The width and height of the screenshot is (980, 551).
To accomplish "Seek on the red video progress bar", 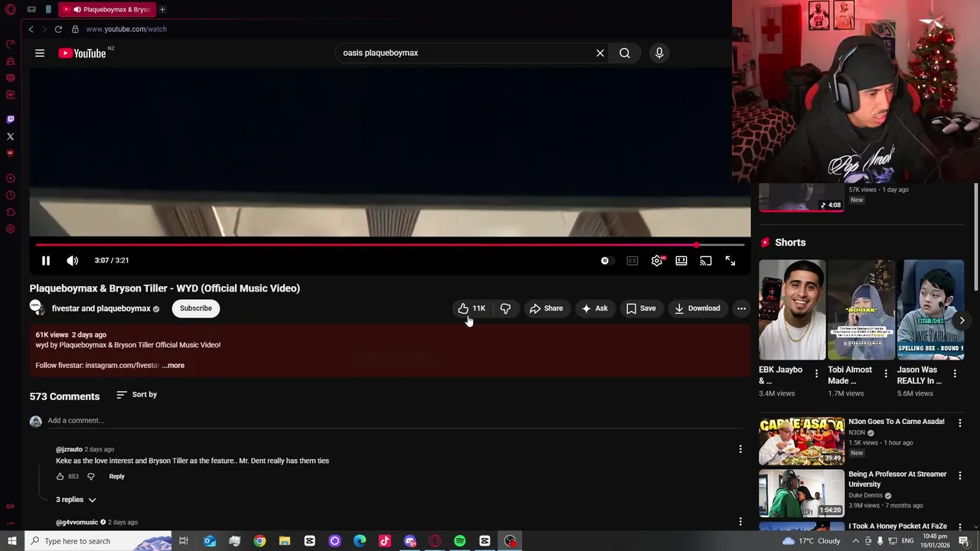I will coord(390,245).
